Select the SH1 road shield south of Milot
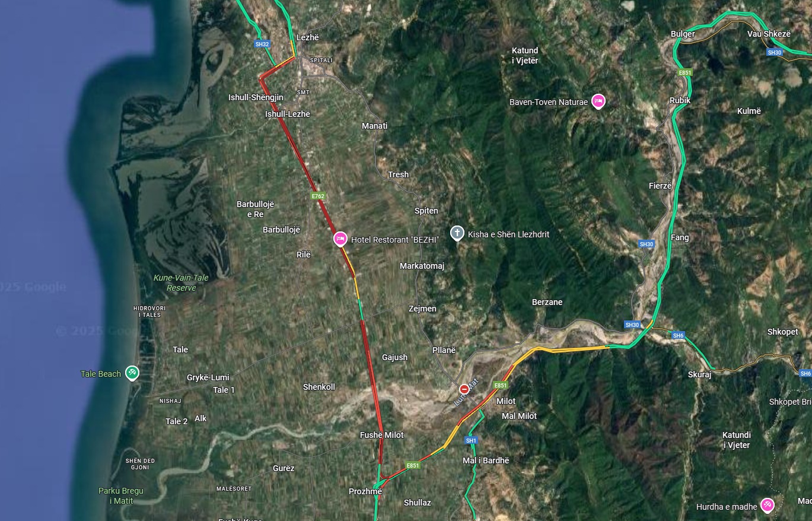 (472, 440)
